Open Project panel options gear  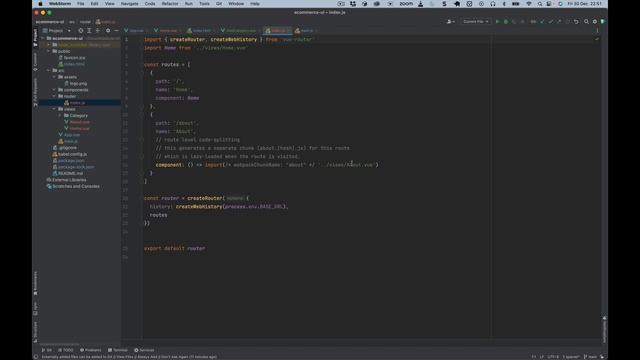click(108, 31)
